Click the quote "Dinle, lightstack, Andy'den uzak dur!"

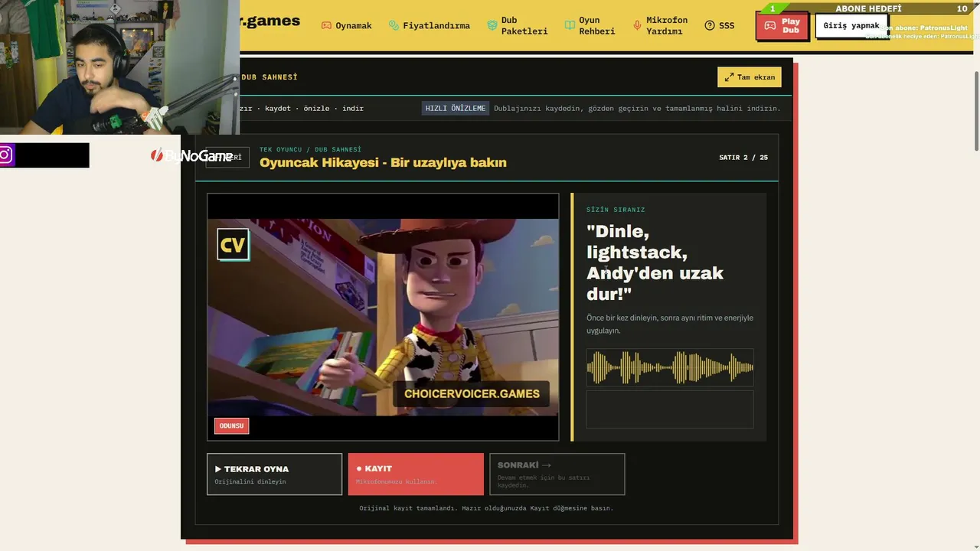655,262
